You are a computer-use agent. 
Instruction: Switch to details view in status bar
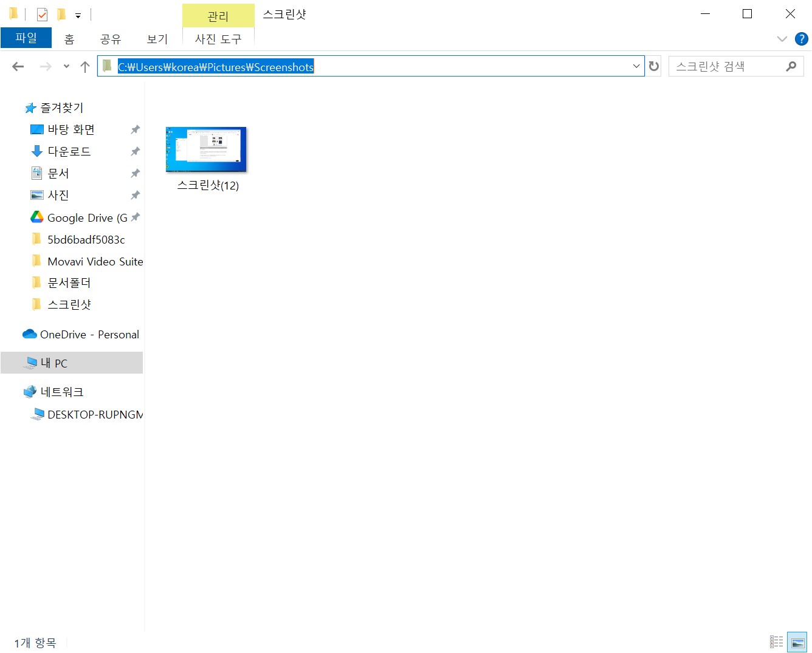point(777,641)
